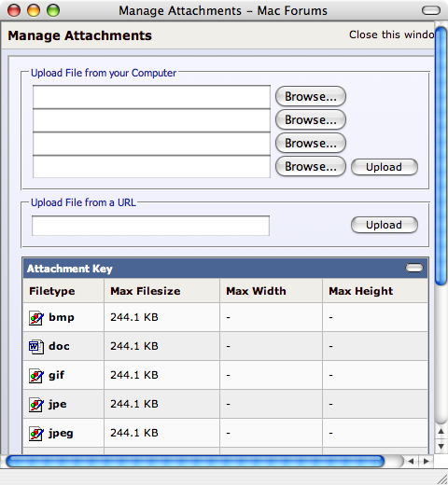448x485 pixels.
Task: Click the window toolbar toggle pill button
Action: tap(431, 10)
